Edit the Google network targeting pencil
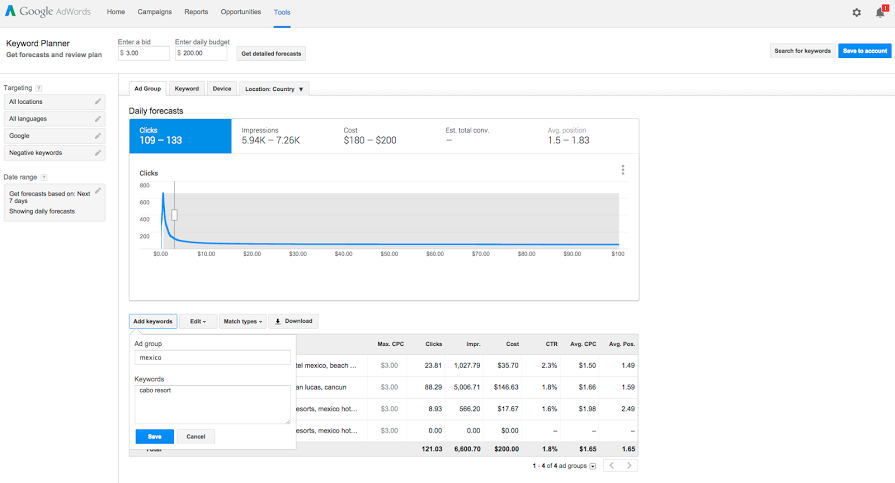Image resolution: width=895 pixels, height=483 pixels. pyautogui.click(x=97, y=135)
